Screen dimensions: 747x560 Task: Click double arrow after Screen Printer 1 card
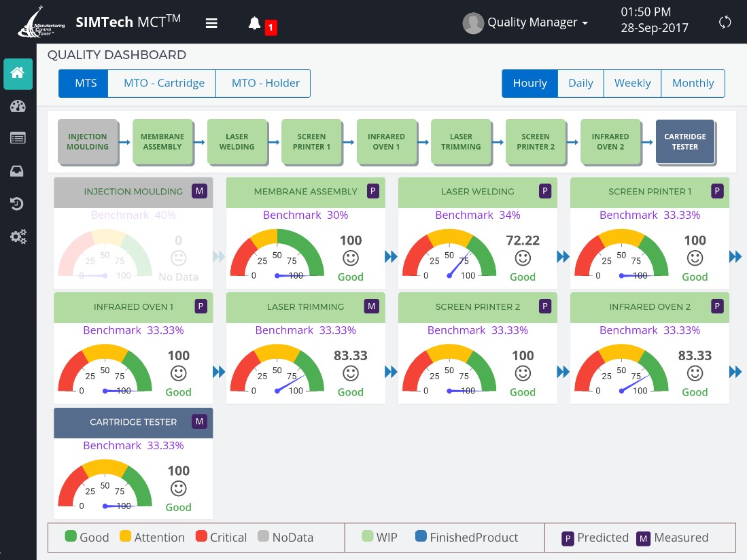[735, 256]
